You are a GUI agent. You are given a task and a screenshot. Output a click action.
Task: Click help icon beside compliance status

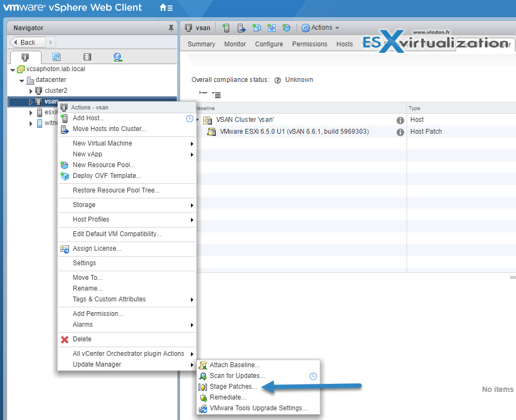point(278,80)
